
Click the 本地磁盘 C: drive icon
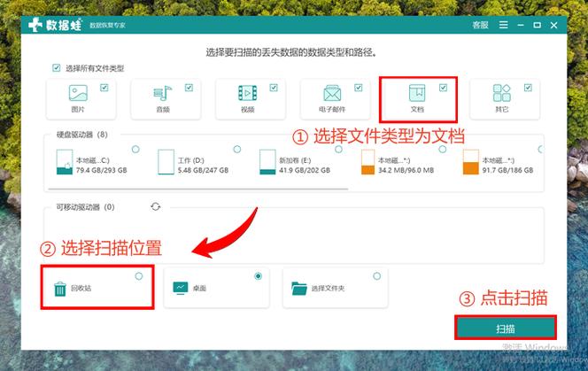65,162
